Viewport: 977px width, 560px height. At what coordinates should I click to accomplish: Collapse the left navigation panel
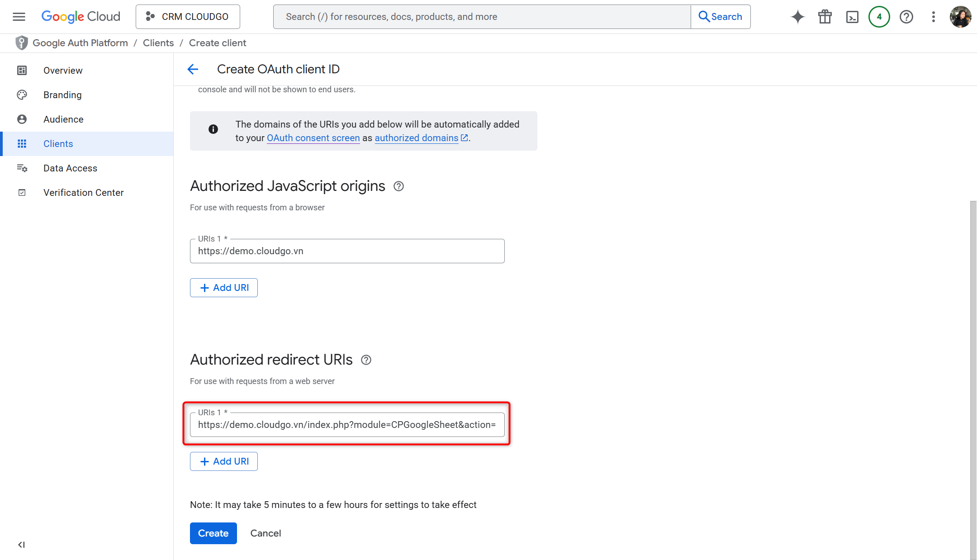(21, 545)
